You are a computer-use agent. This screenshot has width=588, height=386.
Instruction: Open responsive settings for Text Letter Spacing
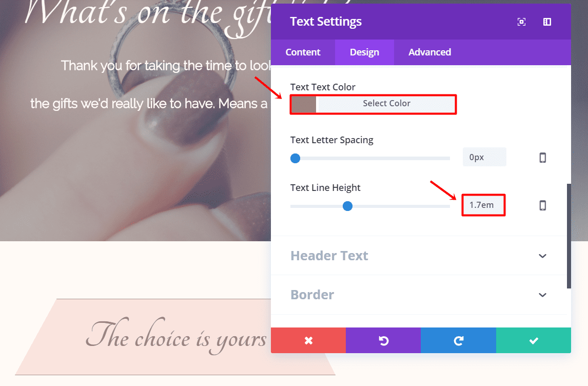pos(543,158)
